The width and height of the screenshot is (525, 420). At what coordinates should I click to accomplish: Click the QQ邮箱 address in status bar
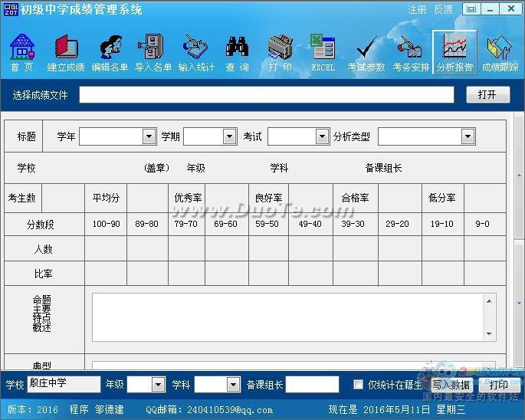coord(230,409)
